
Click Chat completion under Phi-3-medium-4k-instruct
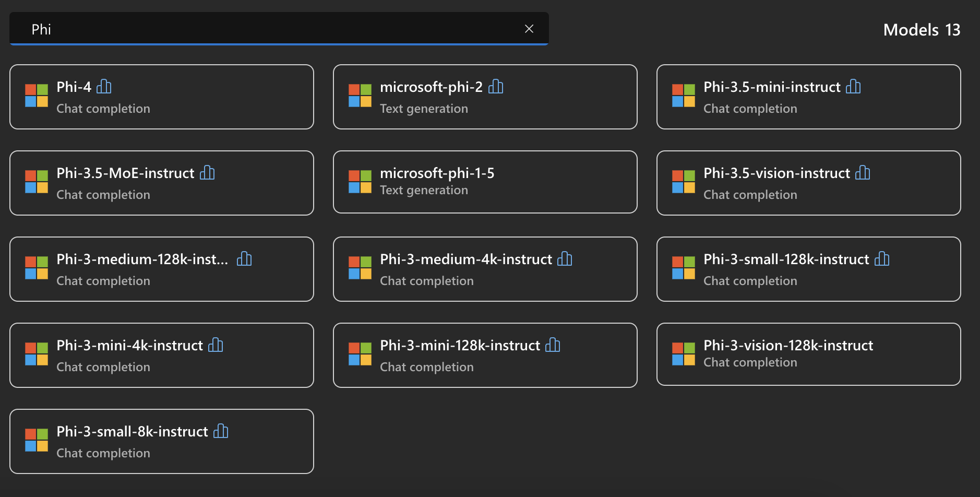[427, 281]
